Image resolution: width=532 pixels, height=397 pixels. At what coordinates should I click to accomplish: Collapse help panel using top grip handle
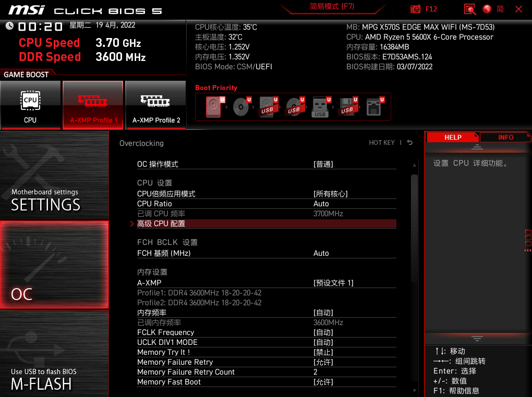477,147
